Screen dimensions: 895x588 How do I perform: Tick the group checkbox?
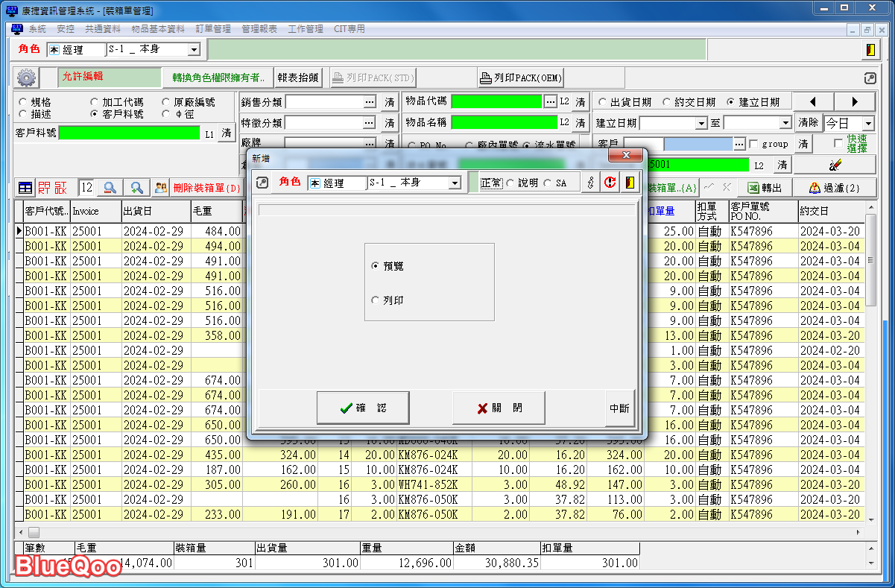coord(753,144)
